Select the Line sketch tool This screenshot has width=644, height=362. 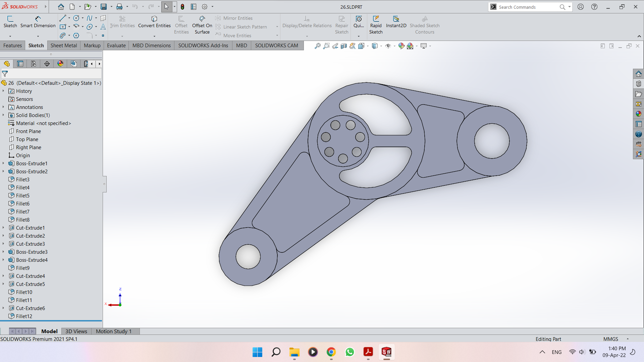[62, 18]
